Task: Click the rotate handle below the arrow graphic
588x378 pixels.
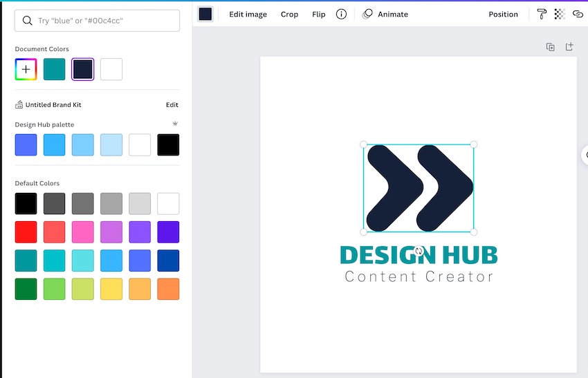Action: tap(419, 251)
